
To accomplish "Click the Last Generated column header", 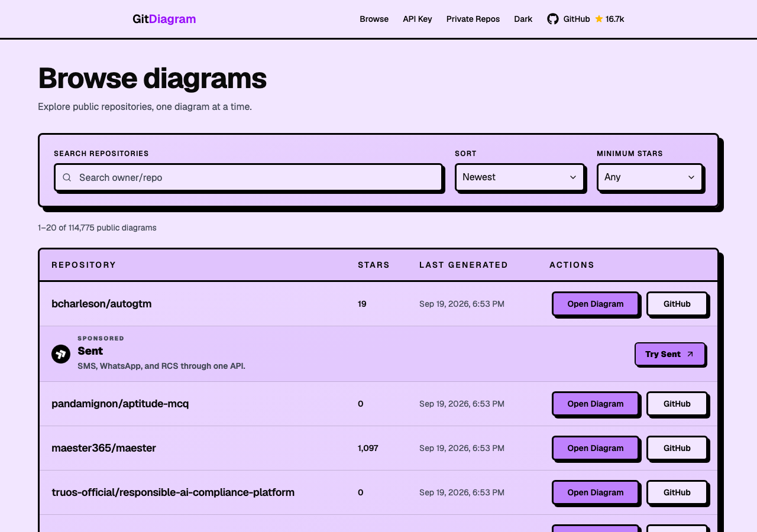I will (x=464, y=265).
